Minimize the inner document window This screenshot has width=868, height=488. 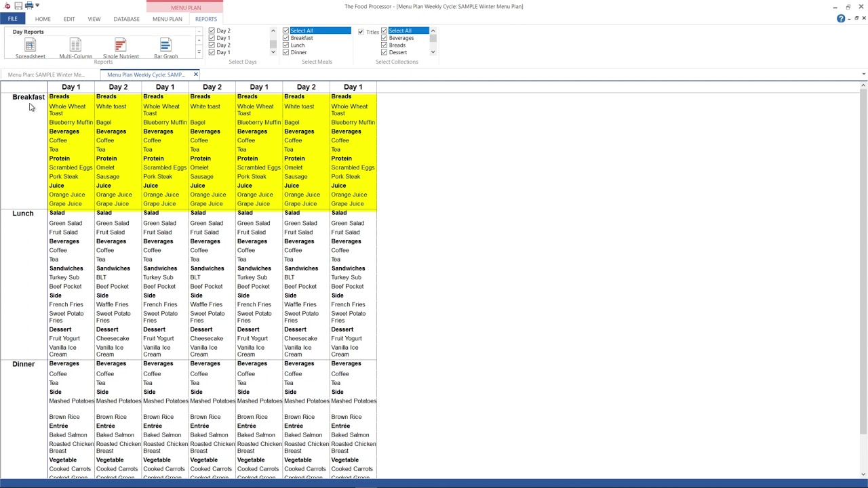[848, 18]
